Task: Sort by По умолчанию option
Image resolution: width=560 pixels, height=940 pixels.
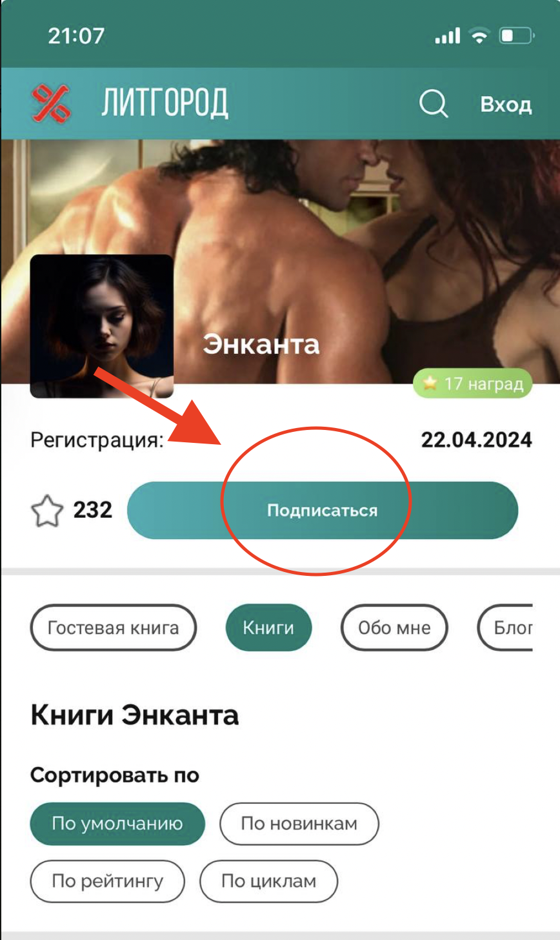Action: [117, 824]
